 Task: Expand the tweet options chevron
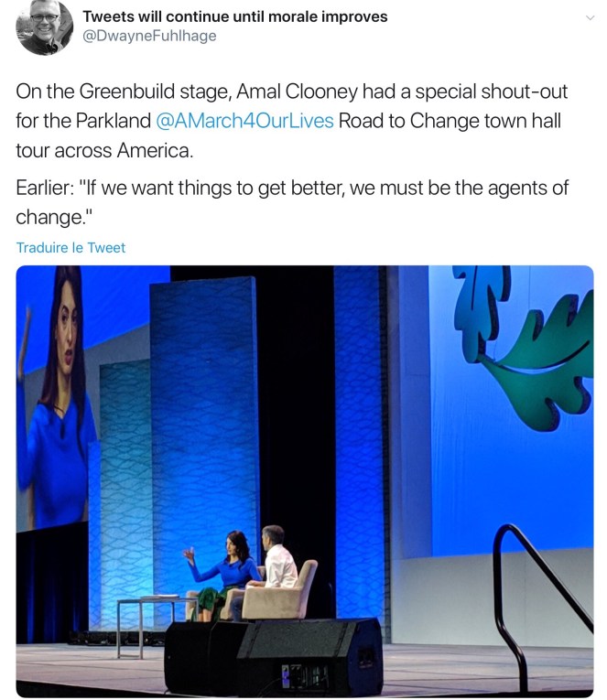tap(589, 17)
